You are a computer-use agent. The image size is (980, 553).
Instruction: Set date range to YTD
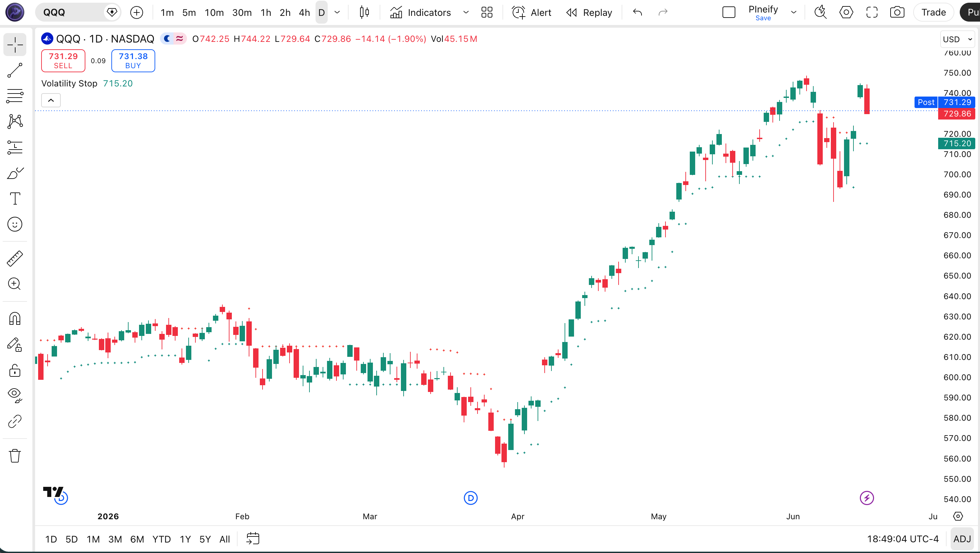pyautogui.click(x=162, y=539)
